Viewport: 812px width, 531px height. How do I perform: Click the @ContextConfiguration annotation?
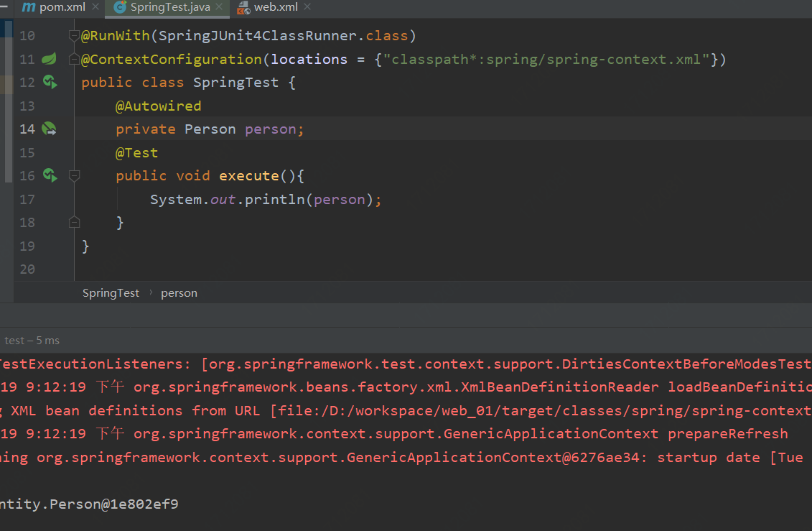coord(172,60)
